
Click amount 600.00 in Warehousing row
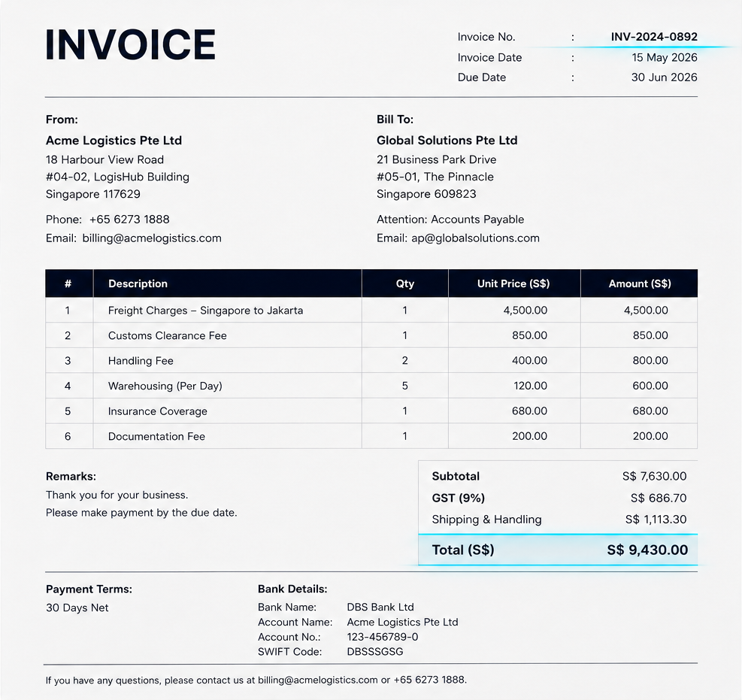tap(650, 386)
